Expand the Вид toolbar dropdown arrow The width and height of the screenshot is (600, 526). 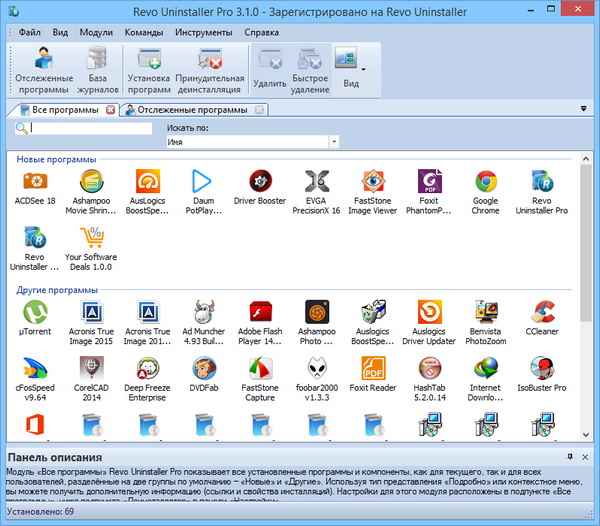[x=363, y=70]
